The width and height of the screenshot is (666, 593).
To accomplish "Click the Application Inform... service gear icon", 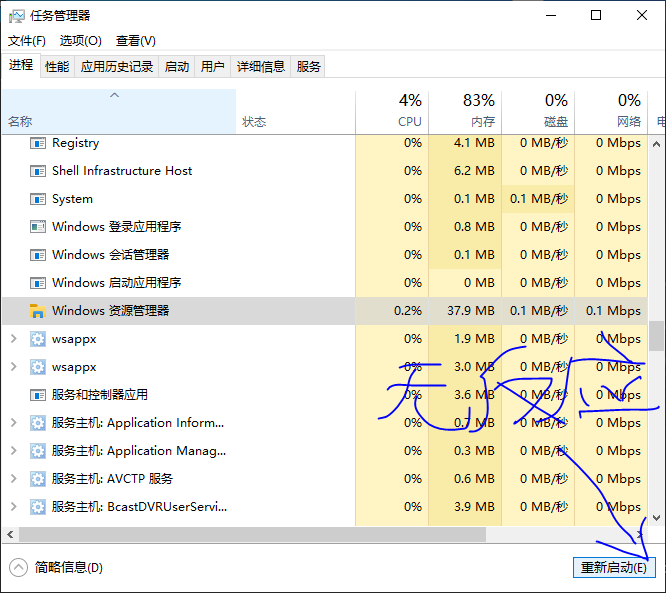I will 38,423.
